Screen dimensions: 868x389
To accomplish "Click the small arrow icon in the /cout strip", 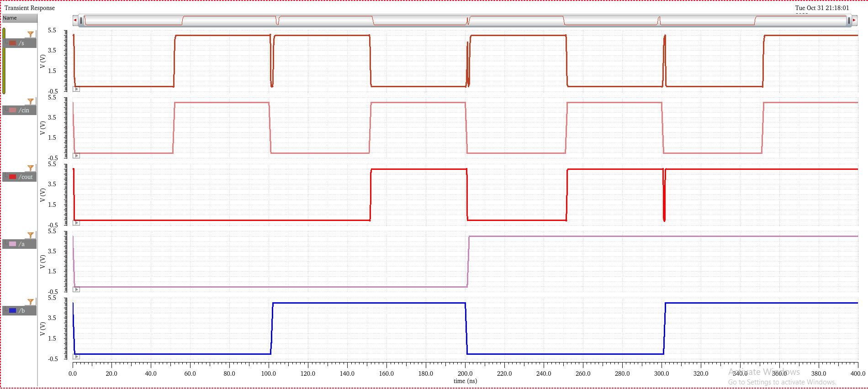I will pyautogui.click(x=76, y=223).
